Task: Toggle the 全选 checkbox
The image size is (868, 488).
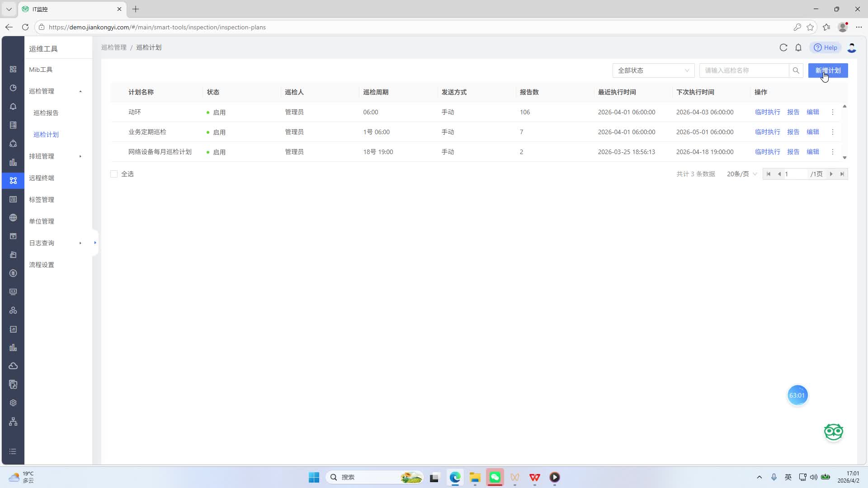Action: pos(114,174)
